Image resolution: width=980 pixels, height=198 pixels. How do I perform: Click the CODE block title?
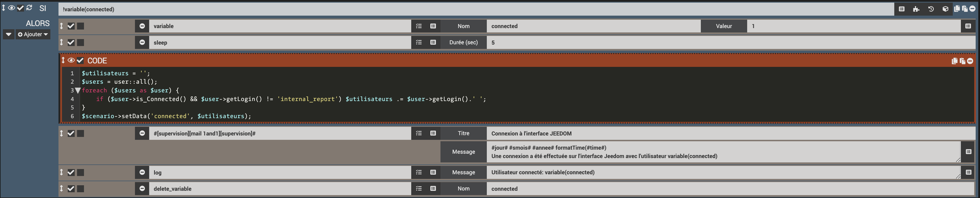click(x=97, y=60)
